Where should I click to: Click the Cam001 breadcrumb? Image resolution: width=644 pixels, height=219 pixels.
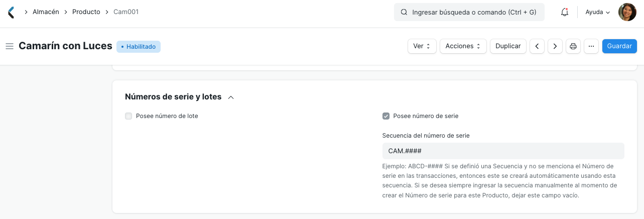[126, 12]
